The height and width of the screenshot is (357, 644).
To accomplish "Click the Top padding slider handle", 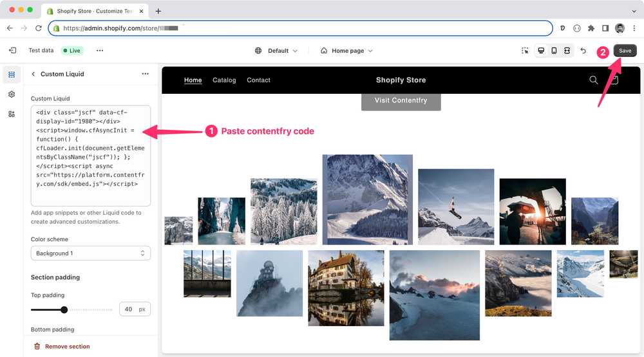I will coord(64,309).
